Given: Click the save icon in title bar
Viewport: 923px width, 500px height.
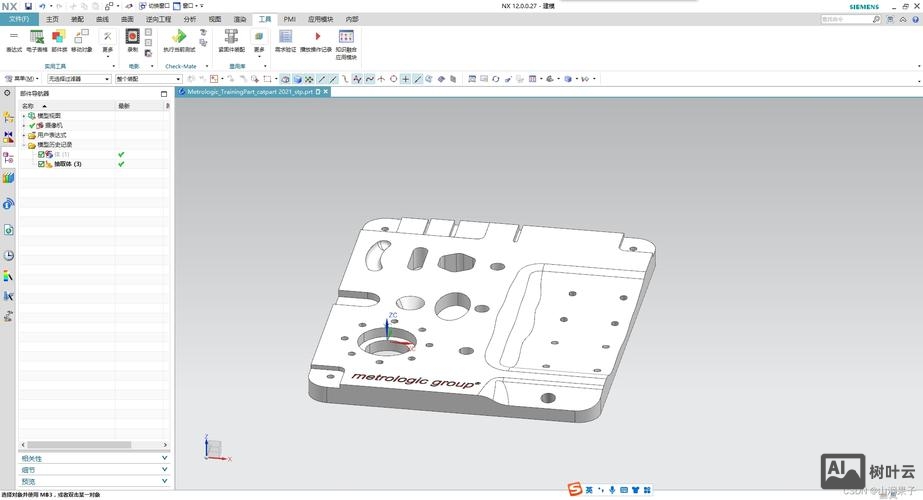Looking at the screenshot, I should pyautogui.click(x=29, y=6).
